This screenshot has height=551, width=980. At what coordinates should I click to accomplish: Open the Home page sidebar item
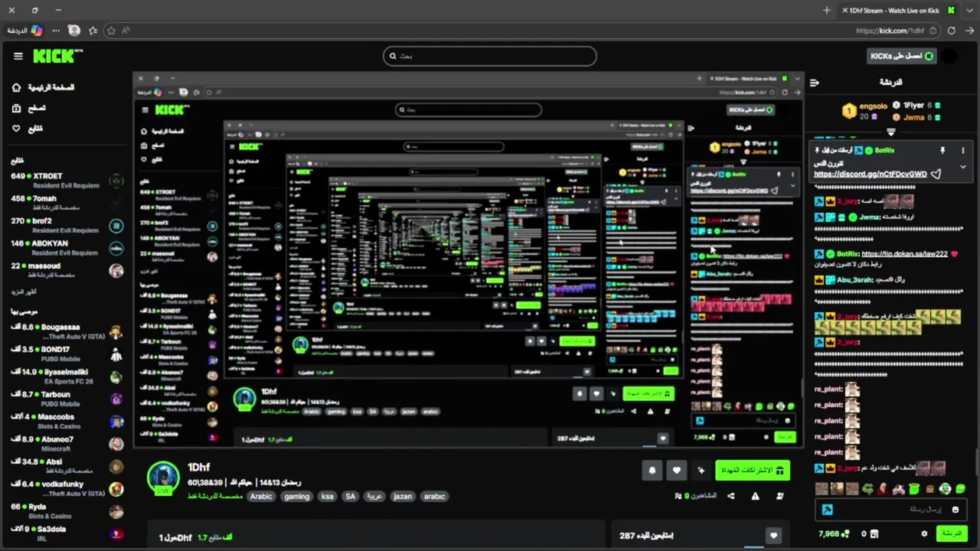click(x=44, y=87)
